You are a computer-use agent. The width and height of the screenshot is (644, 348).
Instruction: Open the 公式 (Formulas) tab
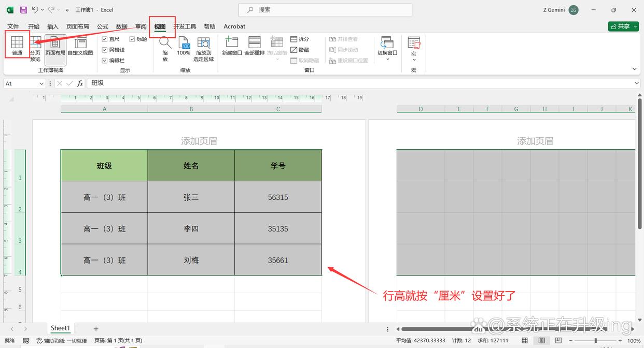click(x=103, y=26)
